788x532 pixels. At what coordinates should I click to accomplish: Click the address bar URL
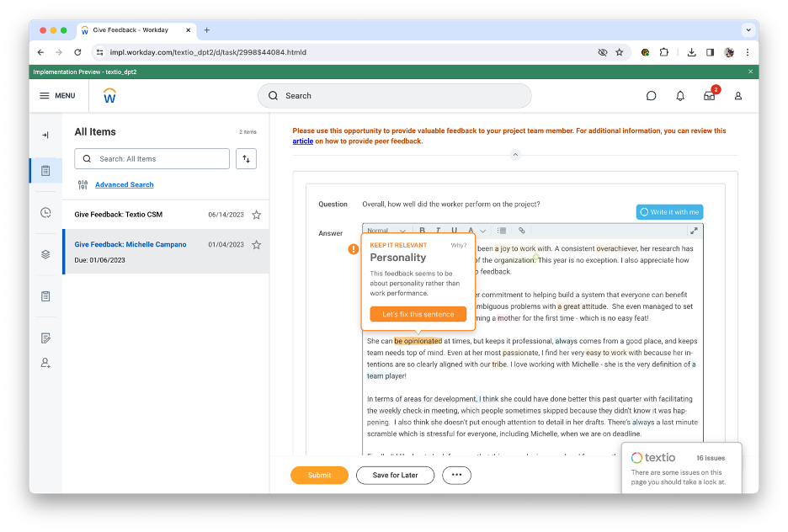[x=208, y=52]
